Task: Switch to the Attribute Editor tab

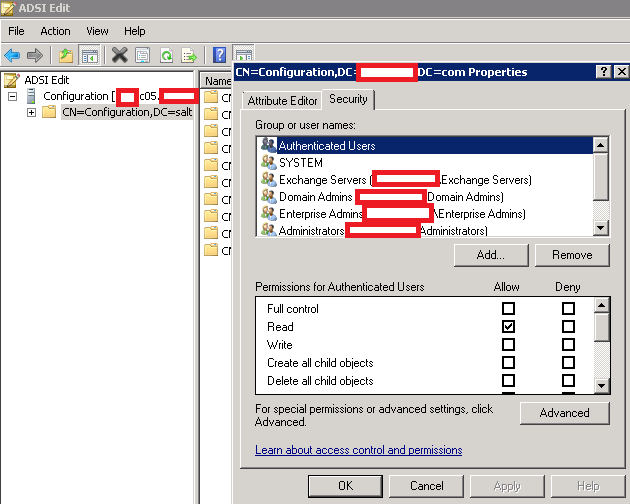Action: tap(282, 100)
